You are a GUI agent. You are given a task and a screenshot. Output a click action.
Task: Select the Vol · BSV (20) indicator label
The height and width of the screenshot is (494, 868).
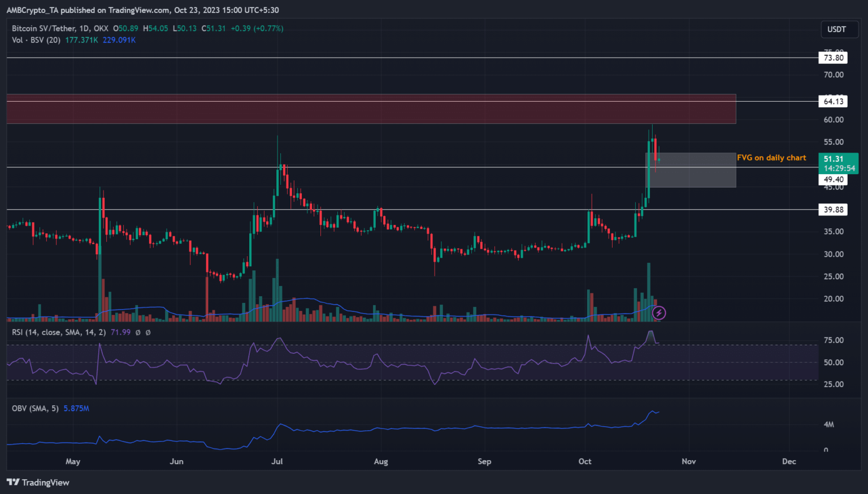pyautogui.click(x=36, y=40)
